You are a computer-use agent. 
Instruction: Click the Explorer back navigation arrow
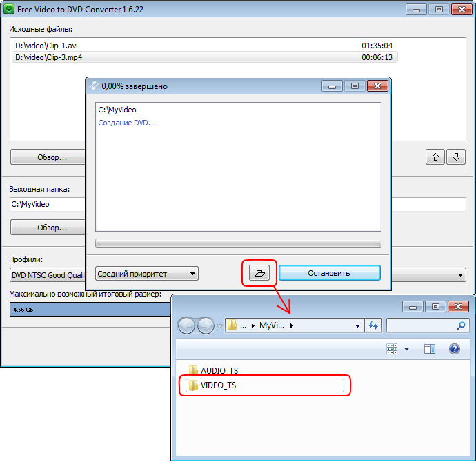pos(187,325)
